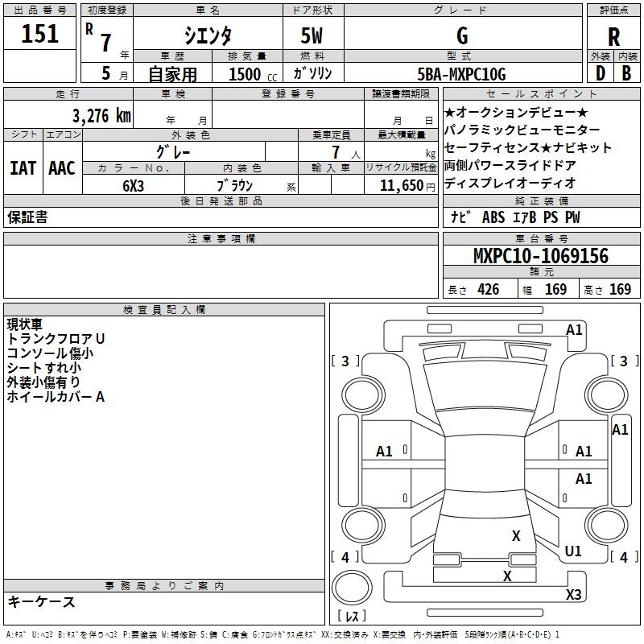This screenshot has height=644, width=644.
Task: Click the X3 rear bumper damage mark
Action: click(x=573, y=594)
